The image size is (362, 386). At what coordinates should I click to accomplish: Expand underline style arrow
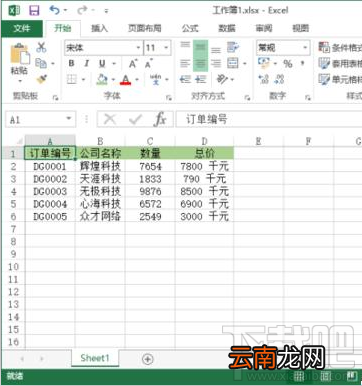[x=114, y=63]
